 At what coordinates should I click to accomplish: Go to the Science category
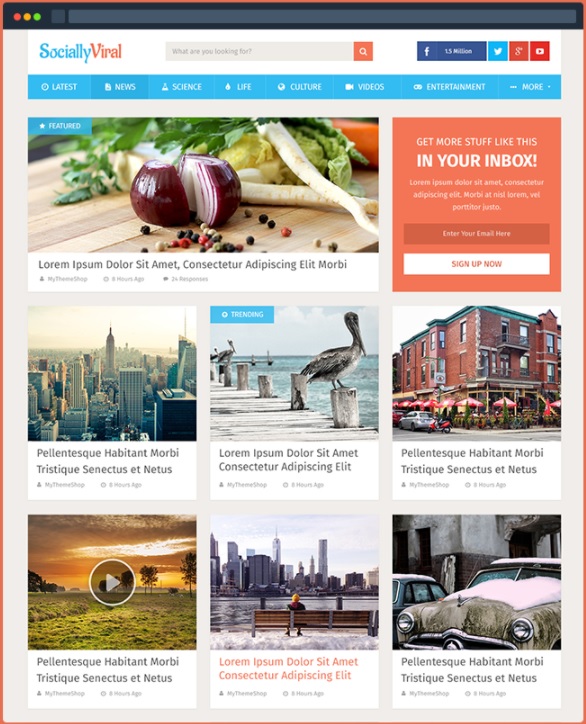pos(181,87)
